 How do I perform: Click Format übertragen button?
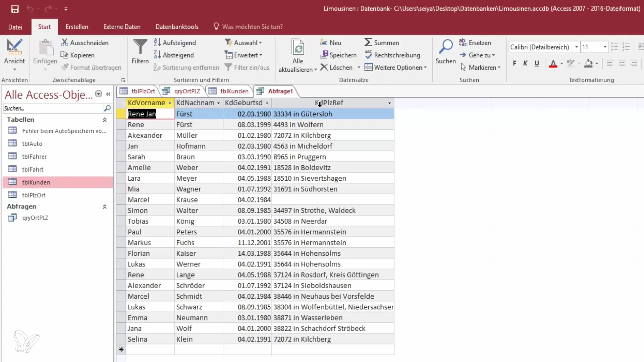(x=91, y=67)
